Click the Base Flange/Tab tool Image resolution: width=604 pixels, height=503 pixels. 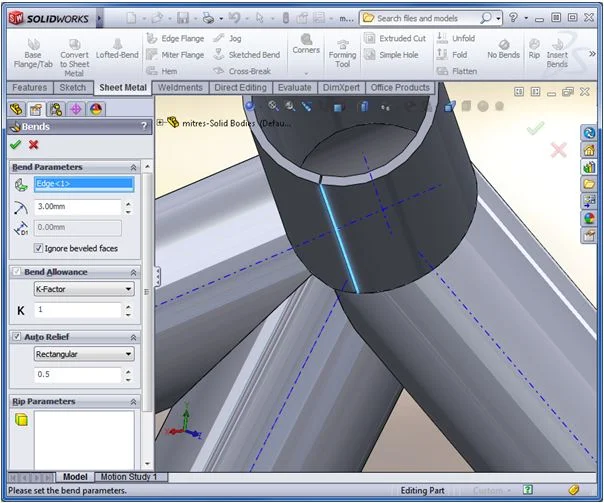click(x=31, y=55)
